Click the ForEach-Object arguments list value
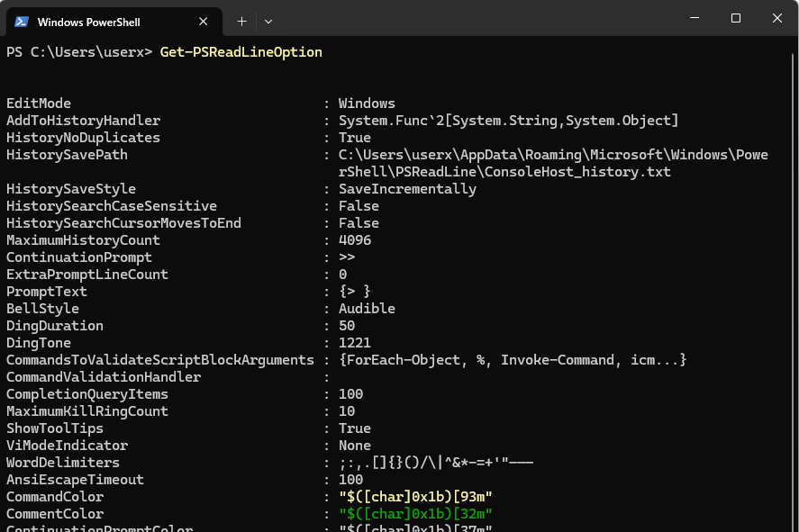 click(x=513, y=360)
